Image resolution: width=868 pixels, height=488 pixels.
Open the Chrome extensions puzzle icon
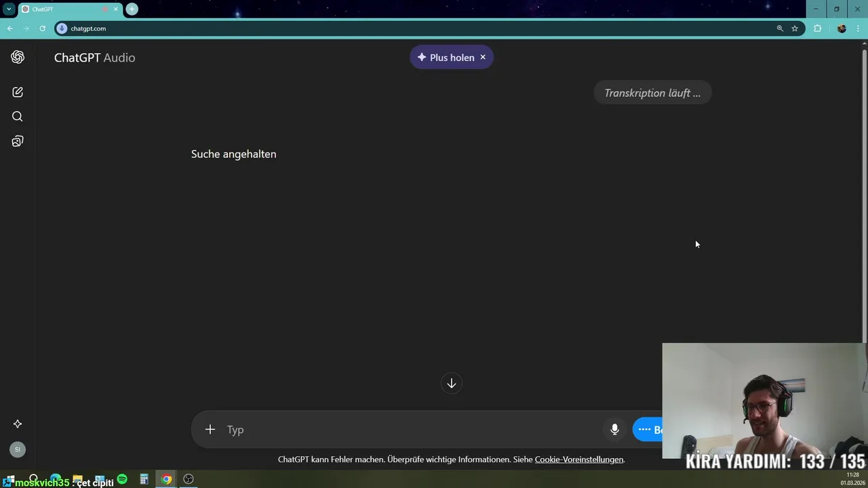point(817,28)
